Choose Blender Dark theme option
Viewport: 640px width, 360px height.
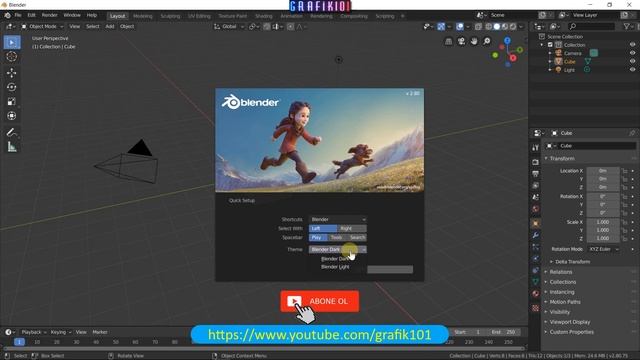coord(335,259)
